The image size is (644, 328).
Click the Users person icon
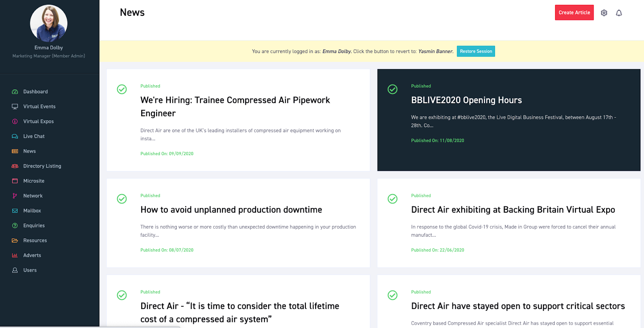[x=15, y=270]
